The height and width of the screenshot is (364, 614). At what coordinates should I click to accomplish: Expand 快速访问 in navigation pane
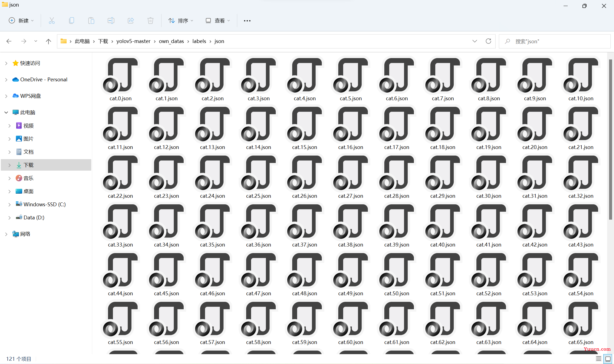(x=6, y=63)
